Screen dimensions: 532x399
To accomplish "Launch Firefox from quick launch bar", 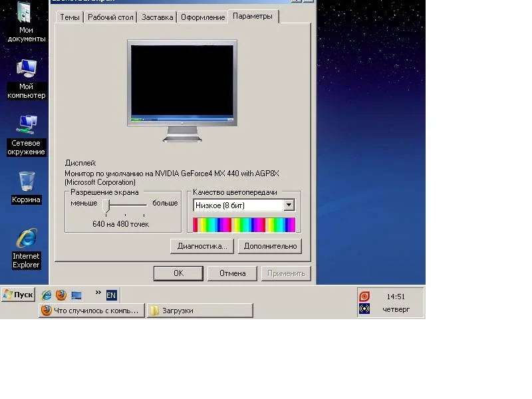I will click(61, 295).
